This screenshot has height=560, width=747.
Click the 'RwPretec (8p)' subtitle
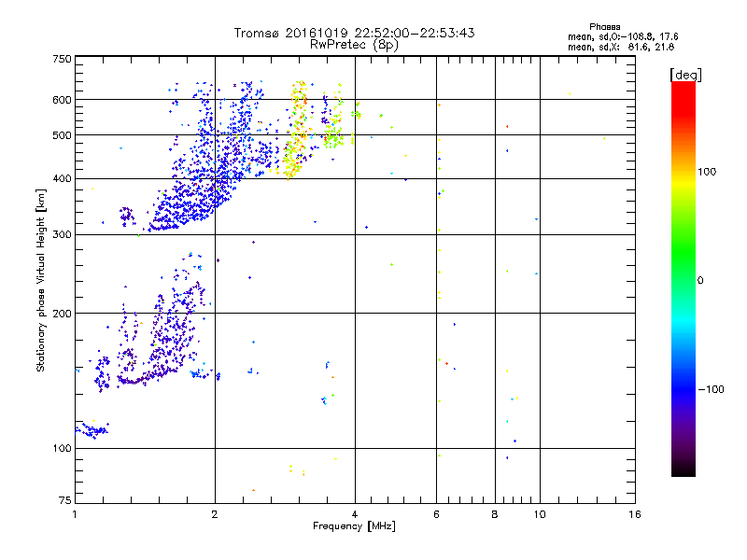tap(354, 45)
